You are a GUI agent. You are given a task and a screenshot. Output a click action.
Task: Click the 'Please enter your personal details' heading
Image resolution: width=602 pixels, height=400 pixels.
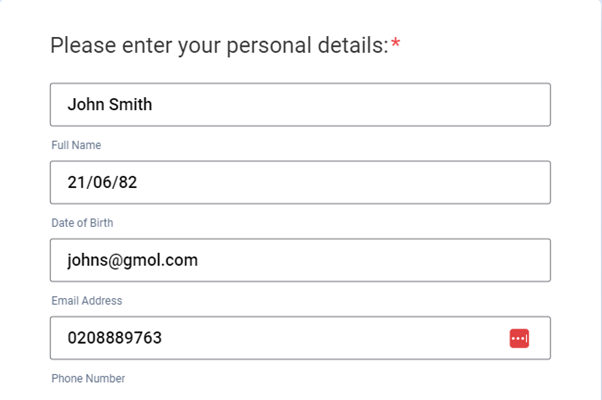tap(219, 45)
